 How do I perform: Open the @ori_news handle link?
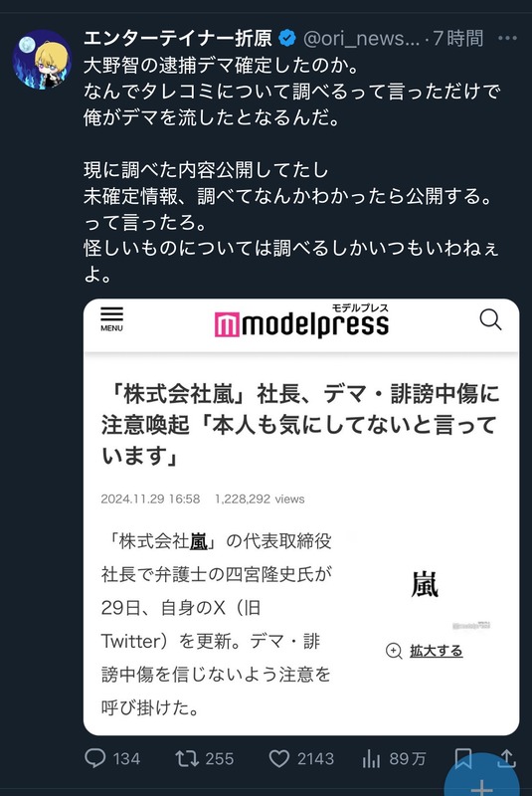pos(362,39)
